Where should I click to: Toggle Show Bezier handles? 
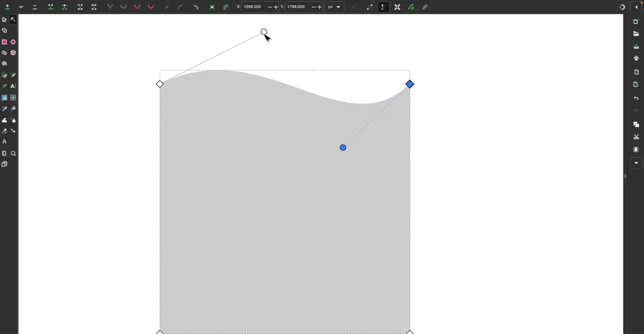(x=383, y=7)
